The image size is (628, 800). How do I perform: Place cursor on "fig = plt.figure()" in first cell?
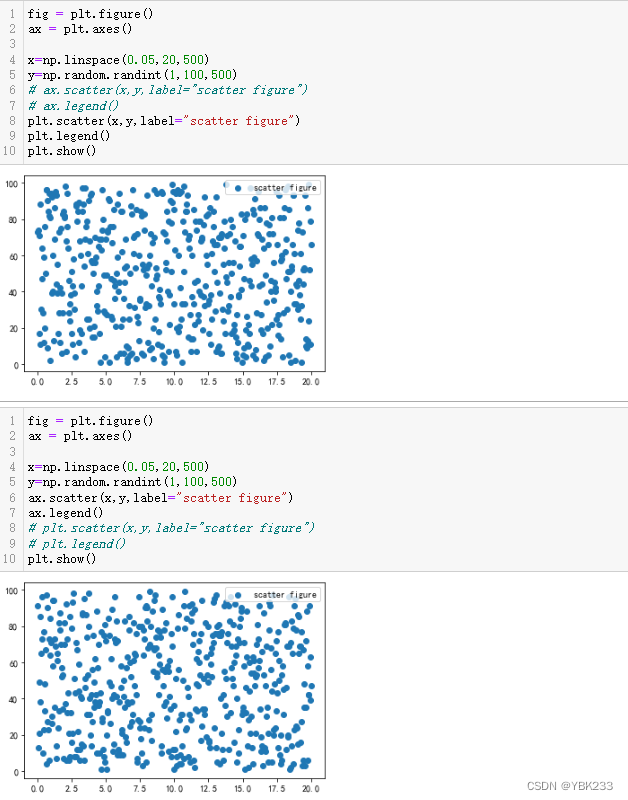(90, 14)
